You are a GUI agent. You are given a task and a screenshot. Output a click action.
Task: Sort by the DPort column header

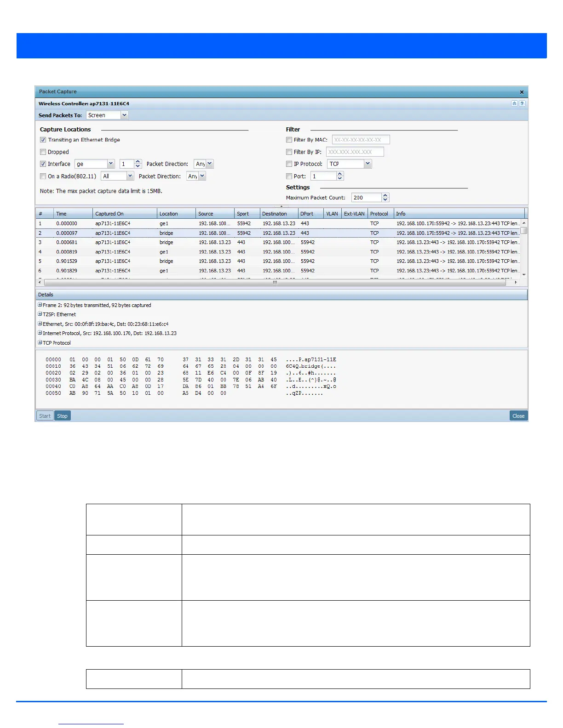click(310, 214)
